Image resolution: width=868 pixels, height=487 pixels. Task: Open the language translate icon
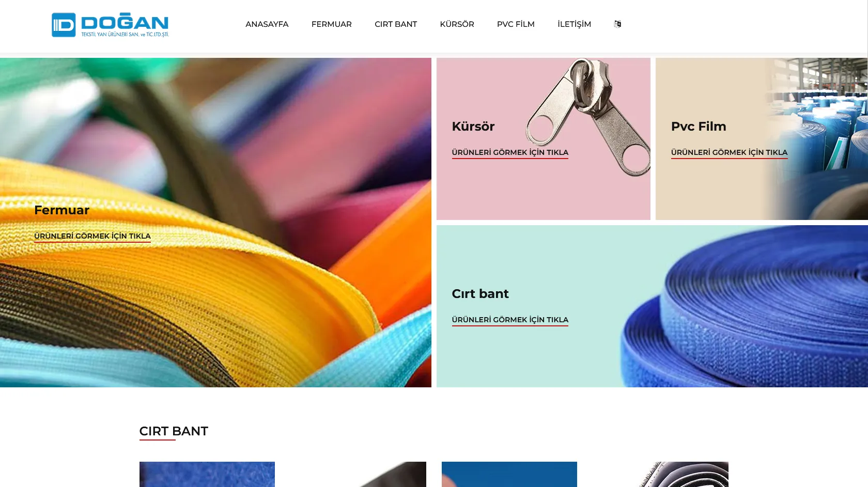click(617, 24)
